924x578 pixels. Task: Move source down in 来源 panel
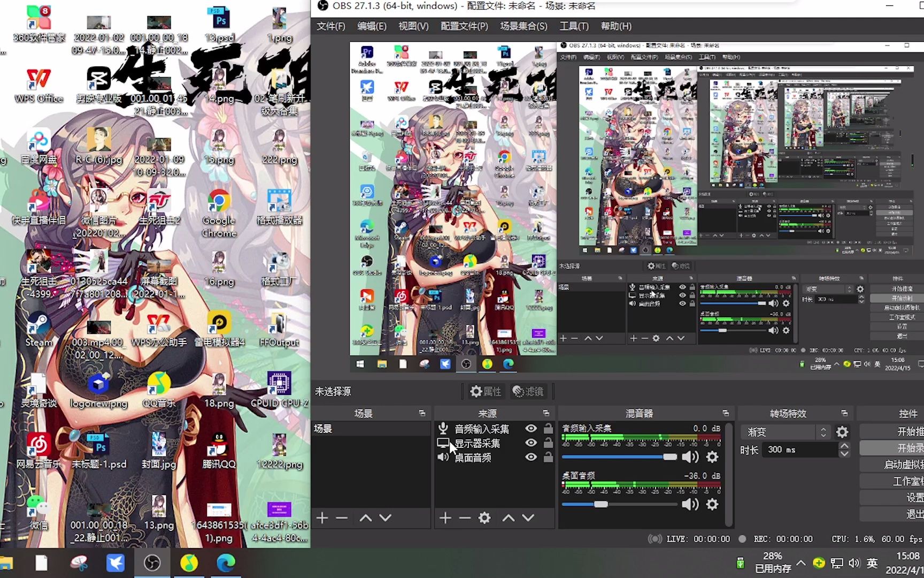click(528, 518)
